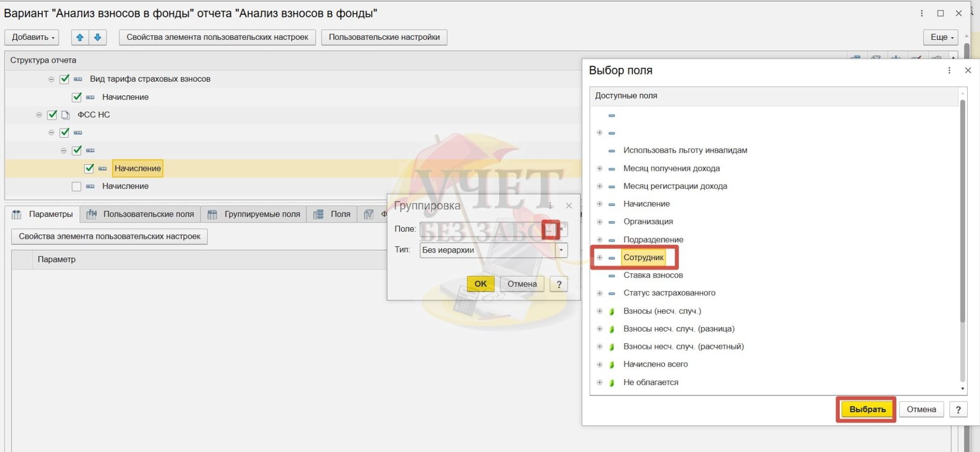
Task: Click the yellow OK button in Группировка
Action: point(480,284)
